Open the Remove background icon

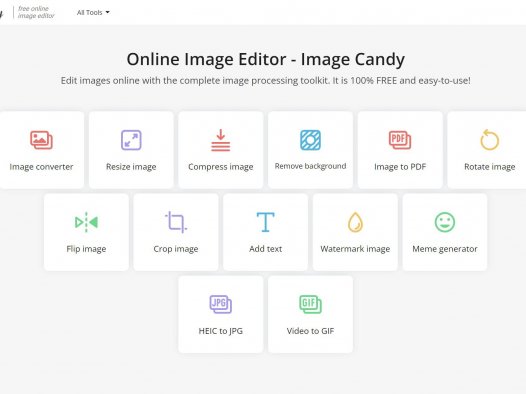point(310,140)
